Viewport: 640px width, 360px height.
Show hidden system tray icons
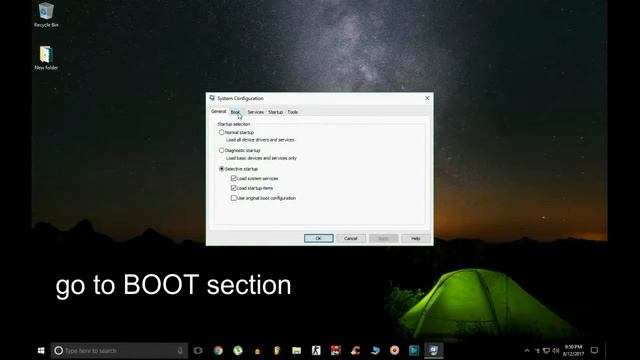[x=527, y=351]
